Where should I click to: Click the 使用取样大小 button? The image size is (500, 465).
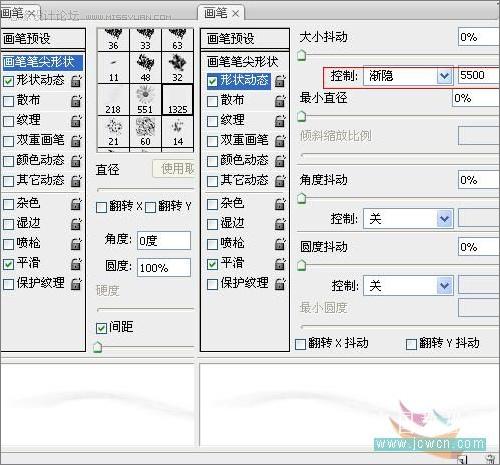pyautogui.click(x=174, y=169)
